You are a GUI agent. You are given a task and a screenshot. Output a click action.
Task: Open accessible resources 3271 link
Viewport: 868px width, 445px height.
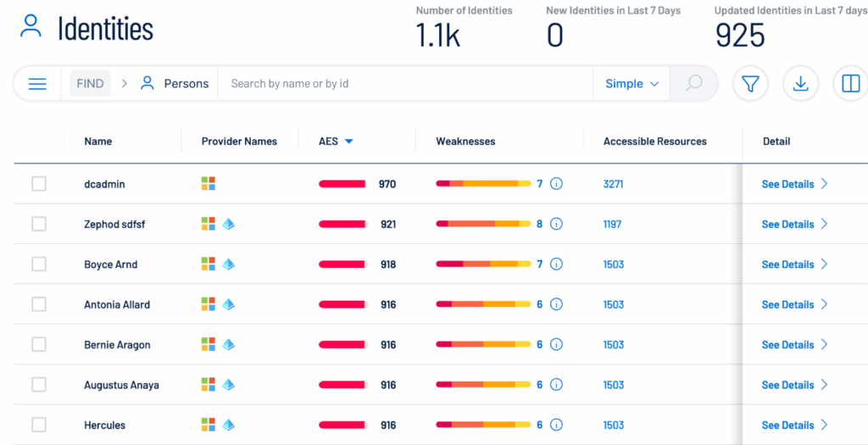coord(613,184)
